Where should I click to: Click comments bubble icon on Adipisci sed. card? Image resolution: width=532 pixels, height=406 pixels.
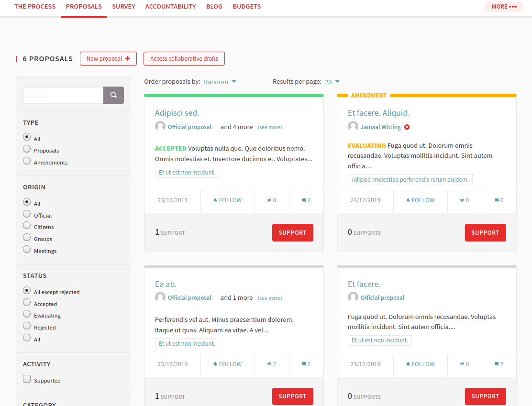pyautogui.click(x=304, y=200)
